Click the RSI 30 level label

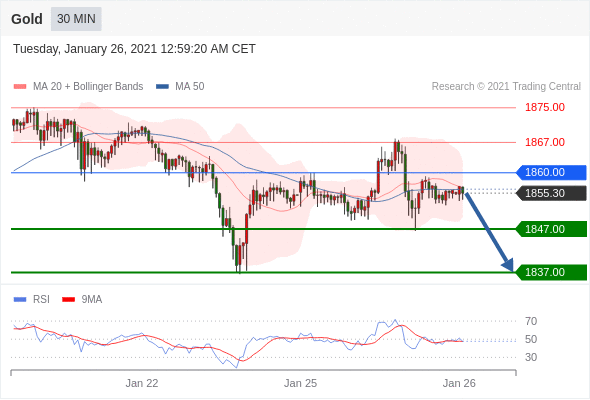point(531,357)
